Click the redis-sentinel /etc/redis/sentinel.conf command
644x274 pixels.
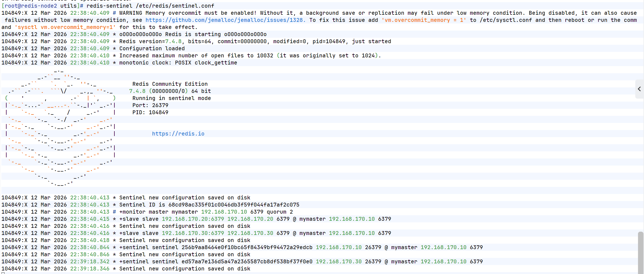[150, 6]
